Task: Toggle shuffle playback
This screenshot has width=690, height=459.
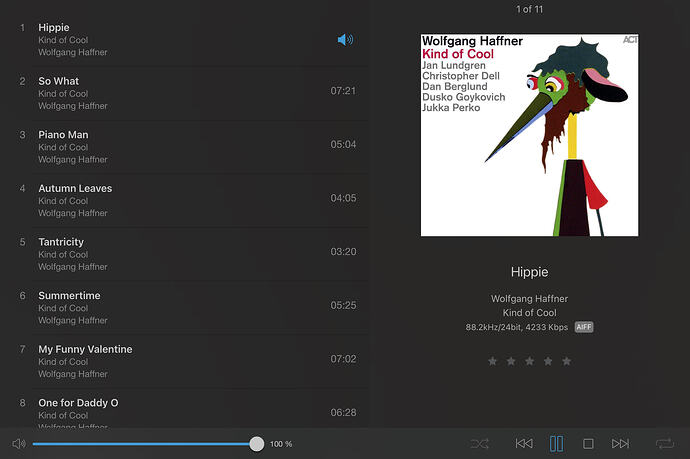Action: click(x=480, y=444)
